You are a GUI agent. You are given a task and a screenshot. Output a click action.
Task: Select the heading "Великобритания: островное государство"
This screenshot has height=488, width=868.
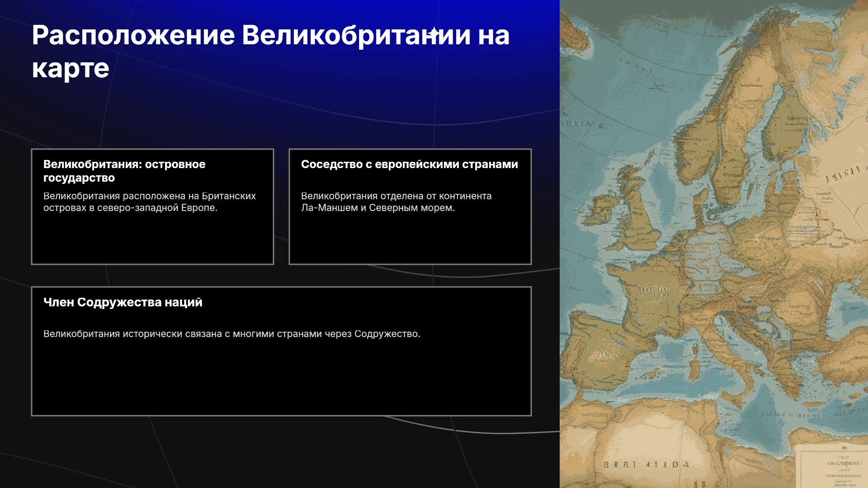click(124, 171)
